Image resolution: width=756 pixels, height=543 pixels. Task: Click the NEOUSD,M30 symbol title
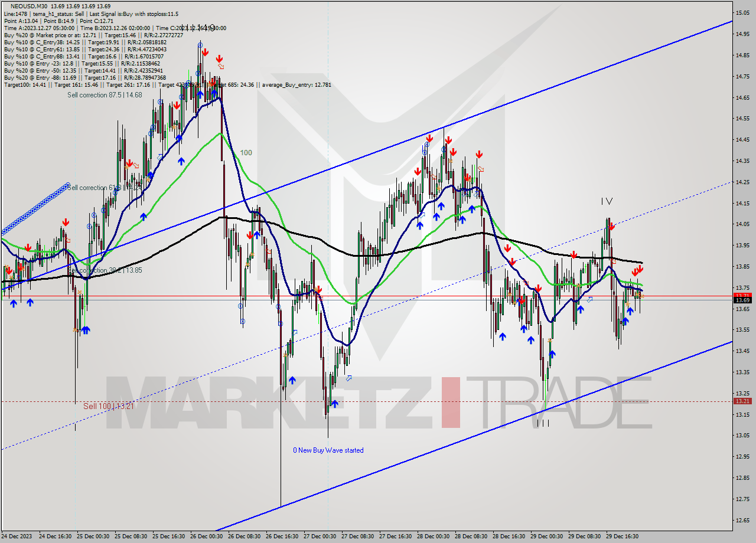coord(30,5)
